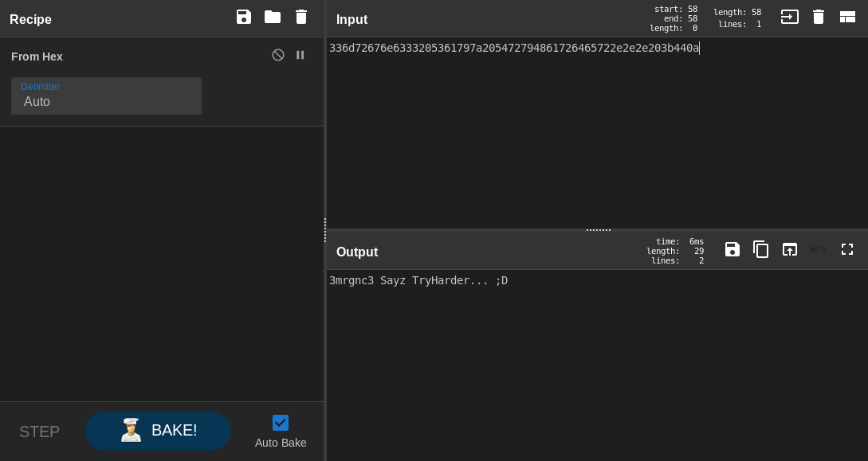Save the current recipe
Image resolution: width=868 pixels, height=461 pixels.
point(244,17)
